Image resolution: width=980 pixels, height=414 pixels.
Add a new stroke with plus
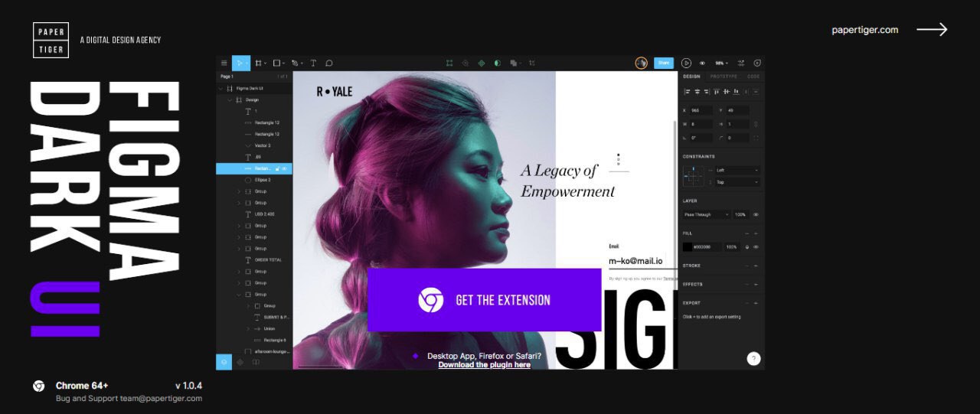[756, 266]
